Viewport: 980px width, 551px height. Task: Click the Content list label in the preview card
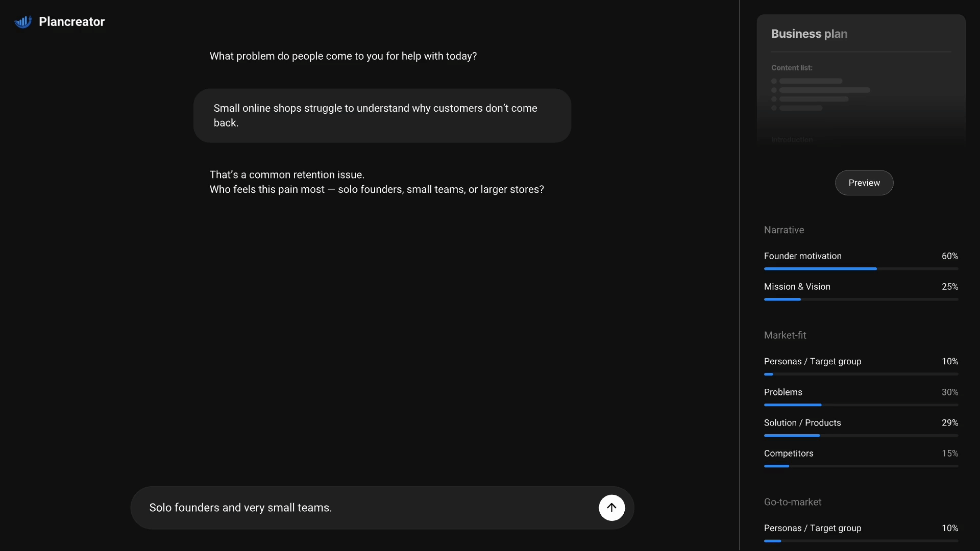792,68
